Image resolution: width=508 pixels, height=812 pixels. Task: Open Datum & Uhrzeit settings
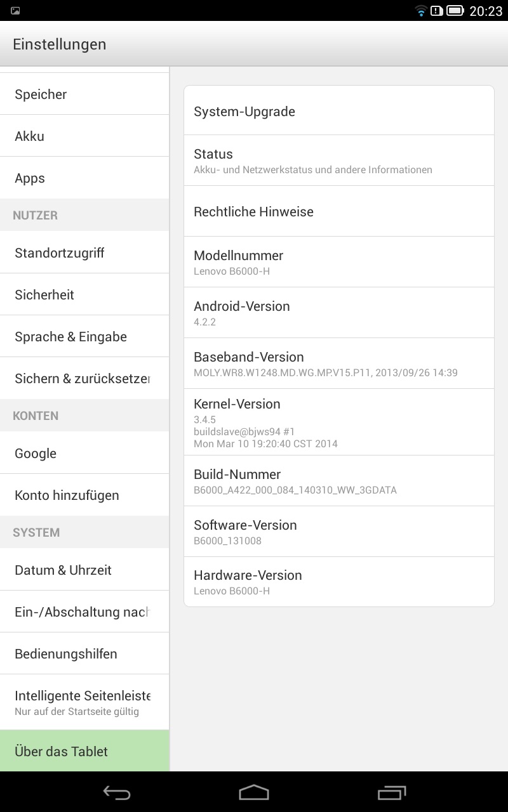click(x=84, y=570)
